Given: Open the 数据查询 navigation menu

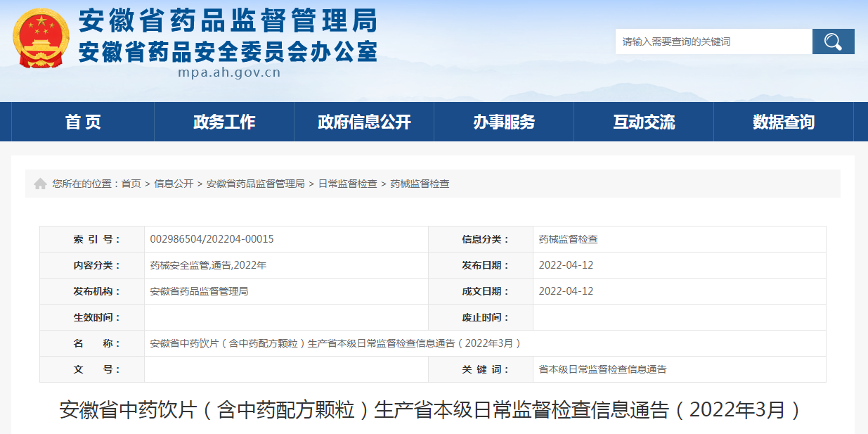Looking at the screenshot, I should pyautogui.click(x=784, y=122).
